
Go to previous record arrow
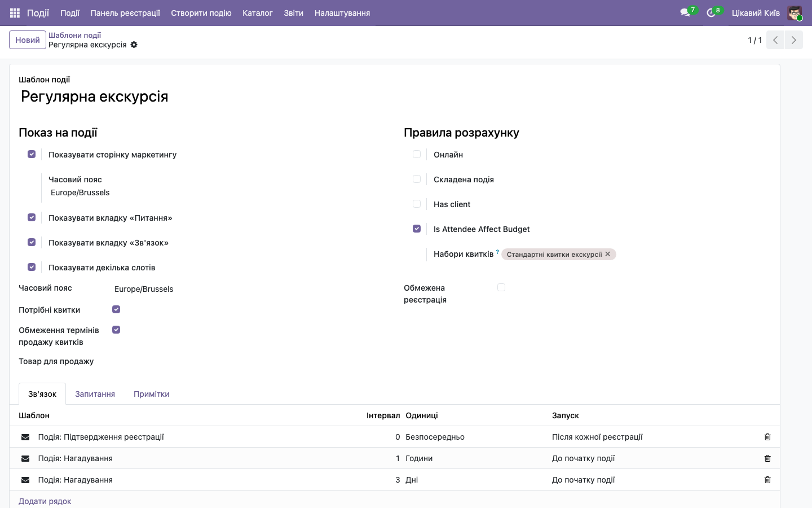[x=775, y=40]
